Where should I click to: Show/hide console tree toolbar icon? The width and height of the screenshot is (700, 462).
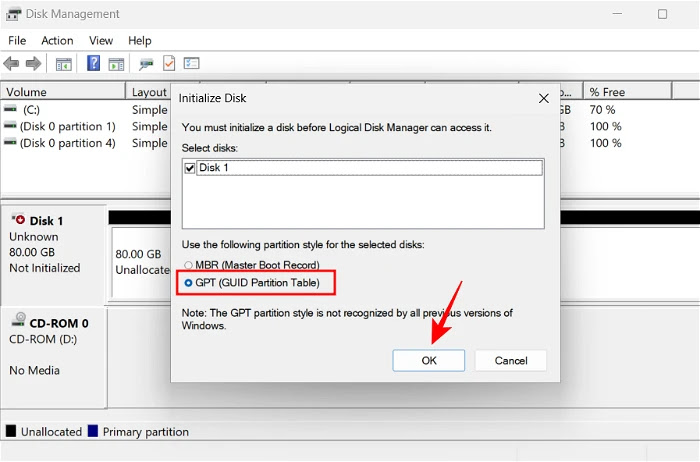point(63,64)
